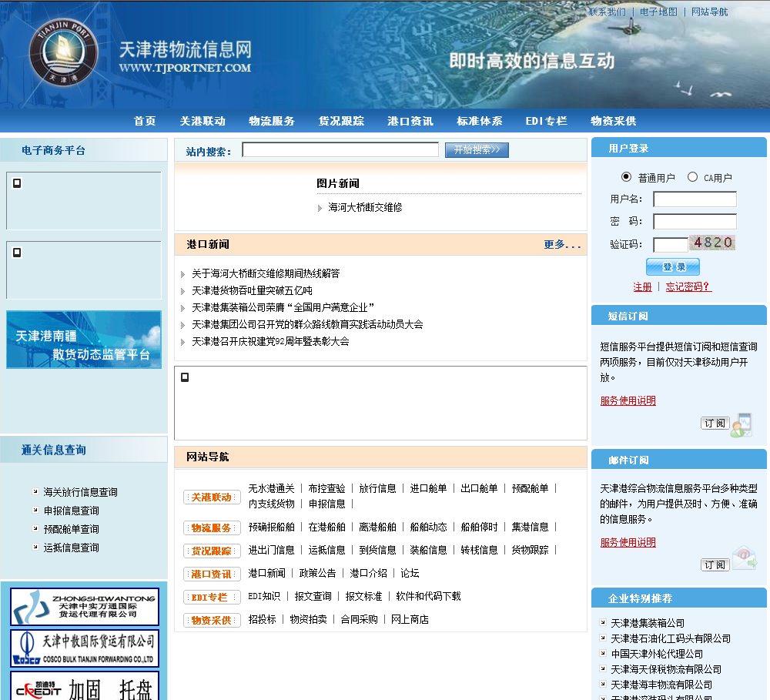Click the orange 关港联动 category tag
Viewport: 770px width, 700px height.
212,497
